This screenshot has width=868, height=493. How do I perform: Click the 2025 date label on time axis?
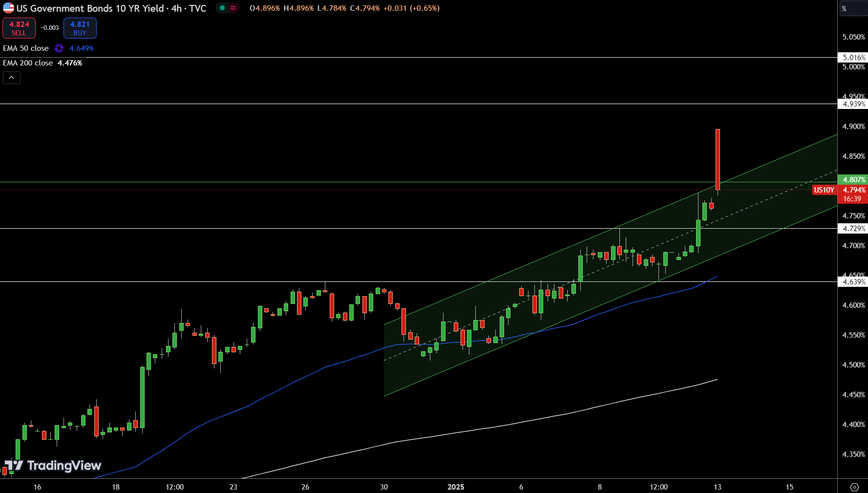point(456,487)
